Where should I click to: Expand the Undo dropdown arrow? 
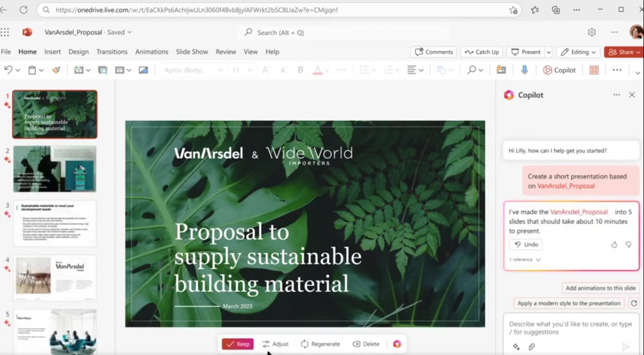click(x=18, y=70)
